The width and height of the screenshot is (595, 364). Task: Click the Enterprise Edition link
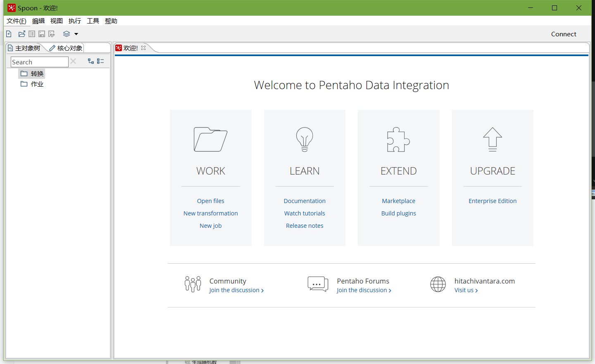point(493,201)
